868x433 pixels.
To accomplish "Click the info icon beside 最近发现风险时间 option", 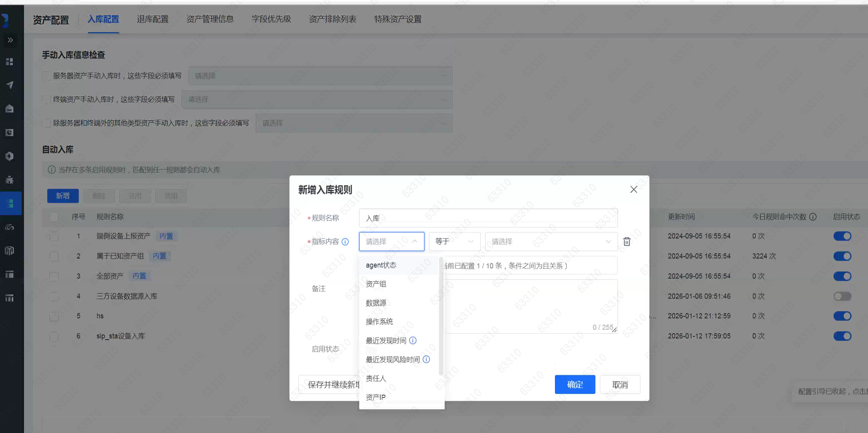I will [426, 360].
